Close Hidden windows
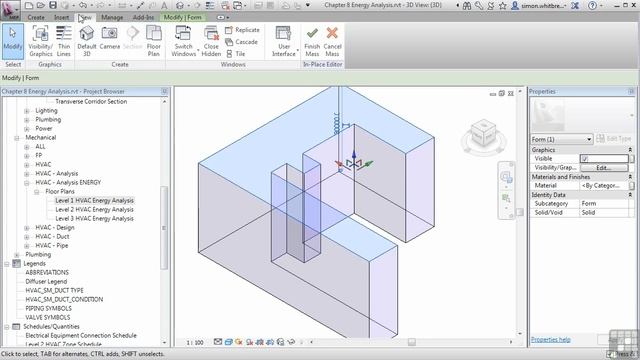640x360 pixels. tap(211, 41)
